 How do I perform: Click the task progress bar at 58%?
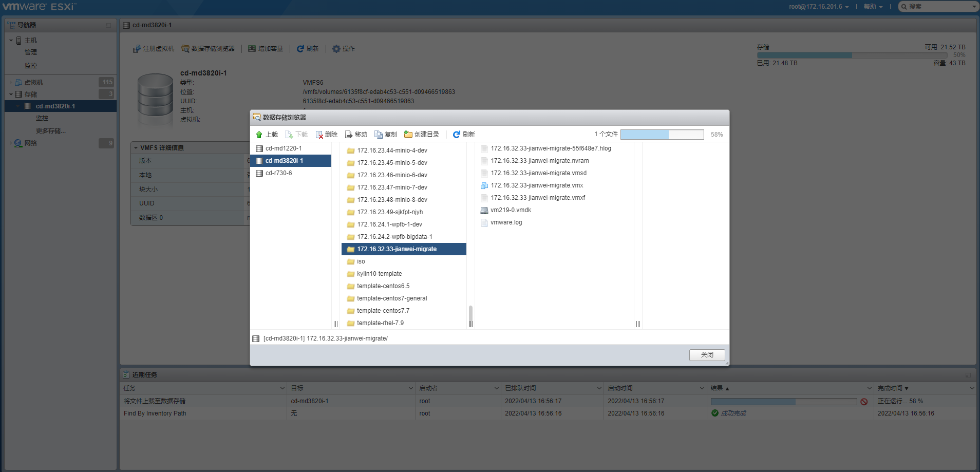(x=784, y=402)
